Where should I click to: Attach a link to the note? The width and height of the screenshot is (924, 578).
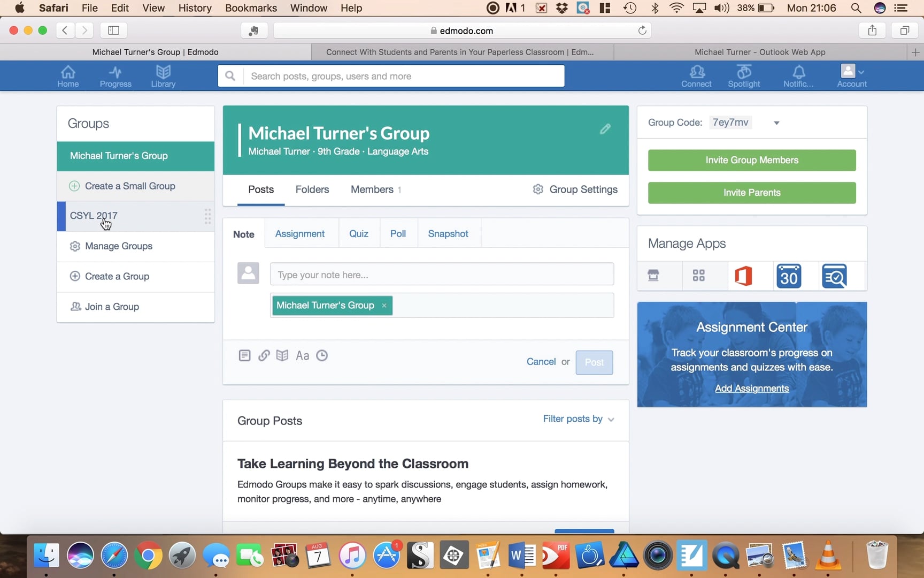tap(264, 355)
